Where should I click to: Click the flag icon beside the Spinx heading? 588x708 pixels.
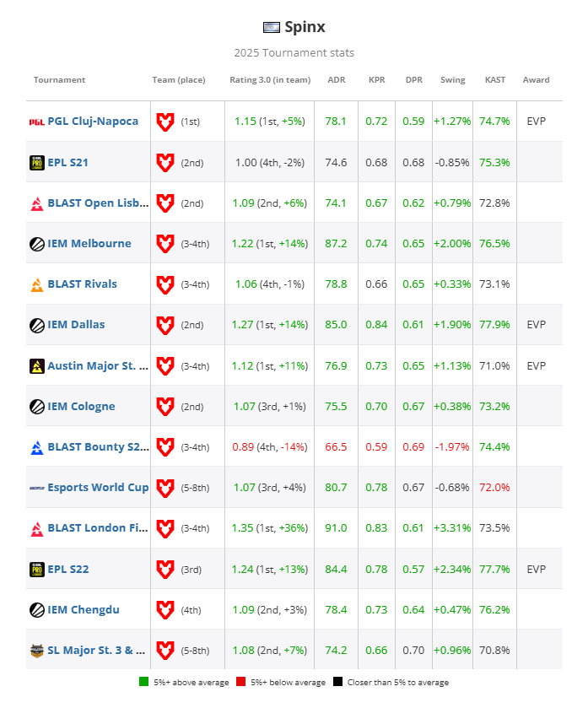(x=272, y=27)
